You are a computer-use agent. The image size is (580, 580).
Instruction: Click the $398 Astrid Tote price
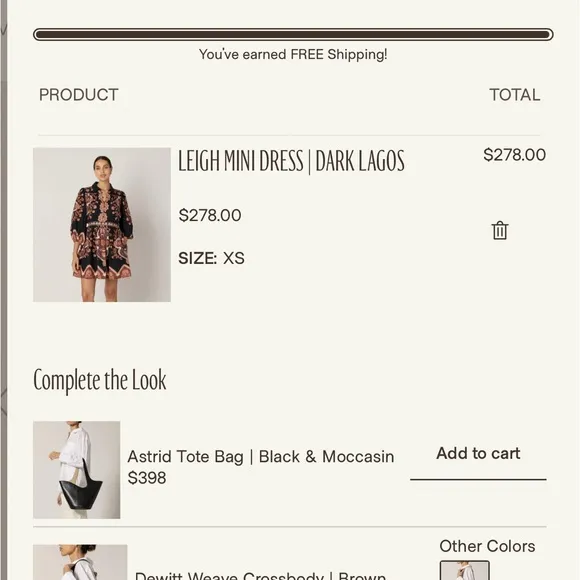click(147, 478)
